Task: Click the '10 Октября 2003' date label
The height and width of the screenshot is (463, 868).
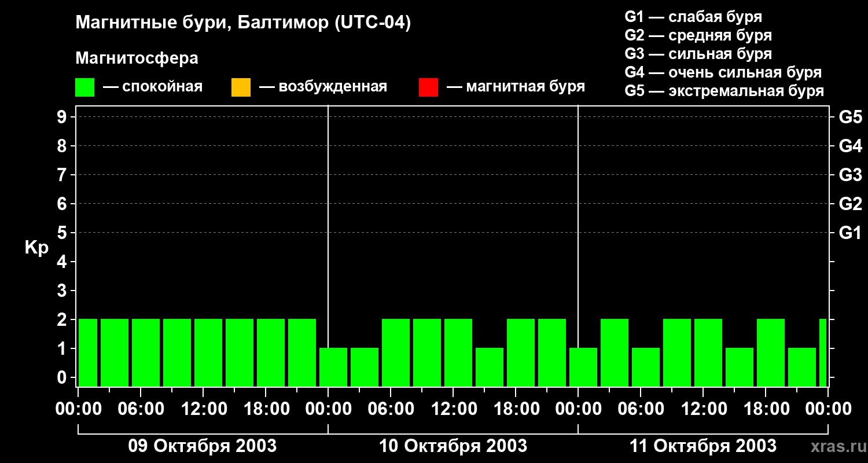Action: pos(453,446)
